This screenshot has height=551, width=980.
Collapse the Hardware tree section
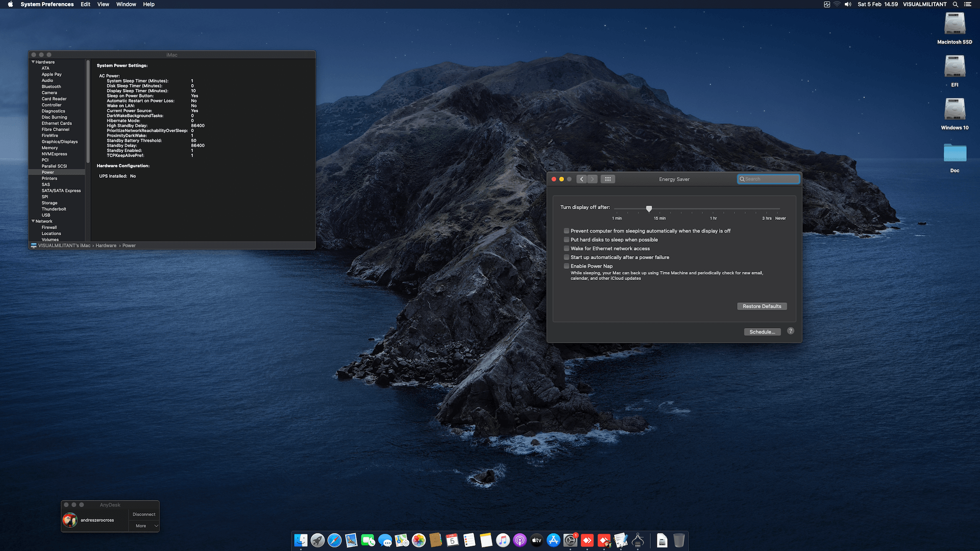(x=33, y=62)
